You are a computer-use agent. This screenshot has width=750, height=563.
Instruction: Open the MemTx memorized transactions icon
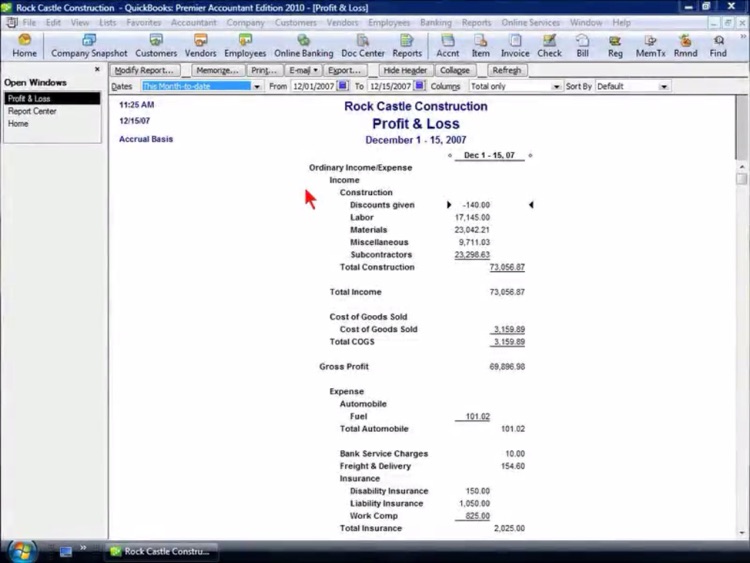[651, 46]
